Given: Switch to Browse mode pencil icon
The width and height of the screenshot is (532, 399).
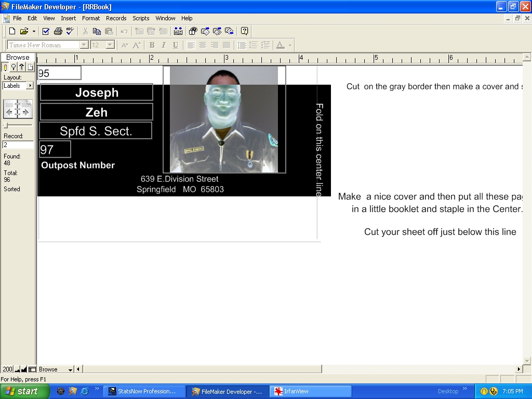Looking at the screenshot, I should [5, 67].
